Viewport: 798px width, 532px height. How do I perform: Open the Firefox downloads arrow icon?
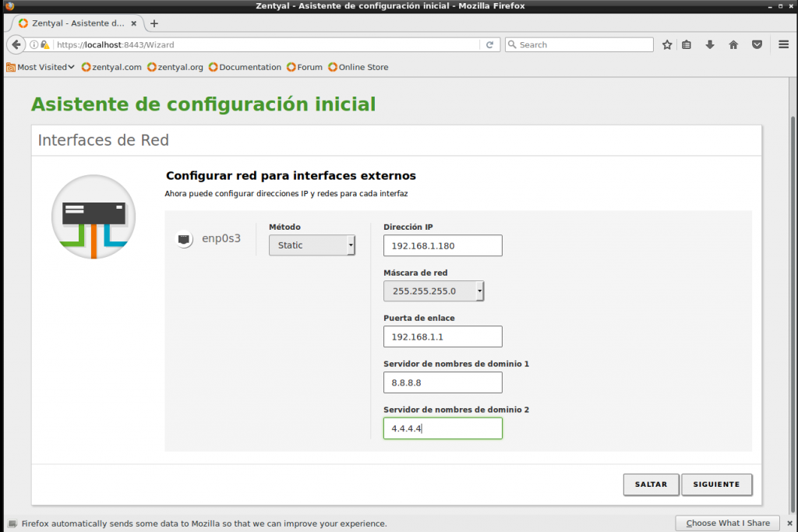point(710,44)
